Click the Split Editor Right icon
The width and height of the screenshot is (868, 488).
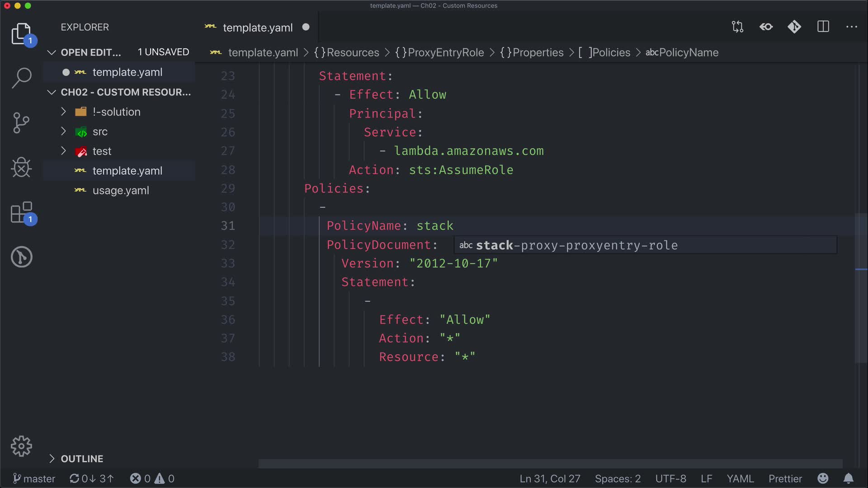(823, 27)
